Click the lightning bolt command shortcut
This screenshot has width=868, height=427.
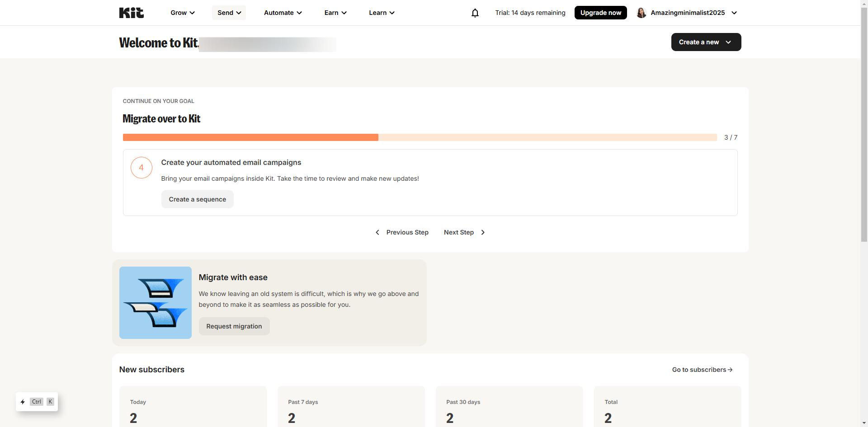23,402
